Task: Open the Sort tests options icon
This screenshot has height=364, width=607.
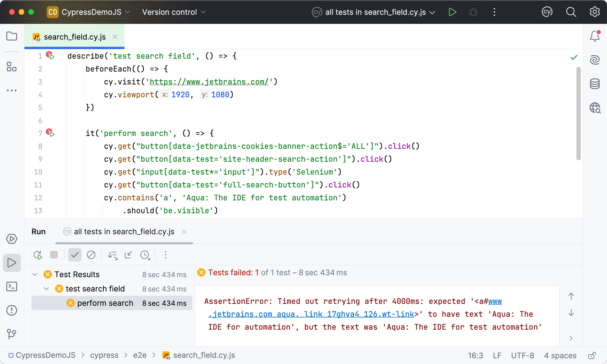Action: [112, 255]
